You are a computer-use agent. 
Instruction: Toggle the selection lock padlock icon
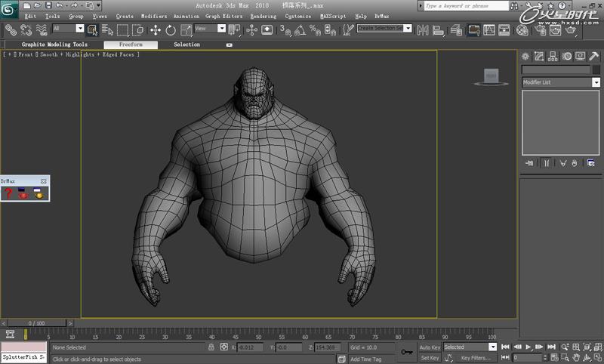pos(212,347)
